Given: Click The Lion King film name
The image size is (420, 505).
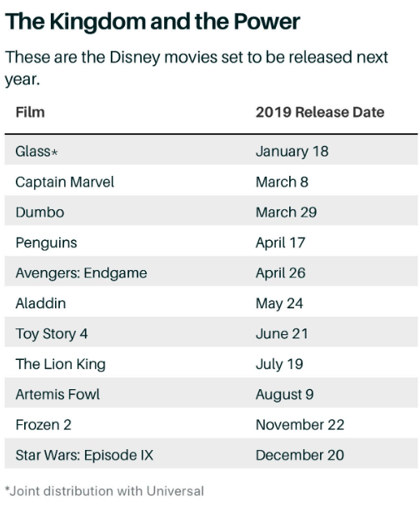Looking at the screenshot, I should click(x=61, y=364).
